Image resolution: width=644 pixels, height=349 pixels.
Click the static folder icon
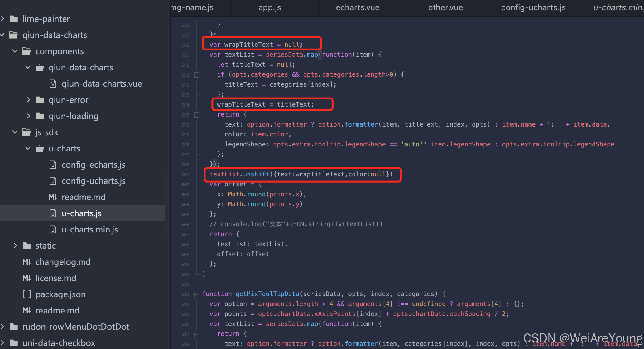point(27,246)
